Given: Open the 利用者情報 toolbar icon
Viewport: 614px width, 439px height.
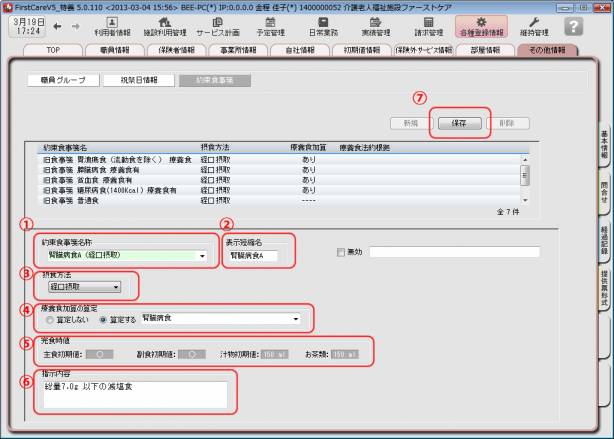Looking at the screenshot, I should [x=112, y=26].
